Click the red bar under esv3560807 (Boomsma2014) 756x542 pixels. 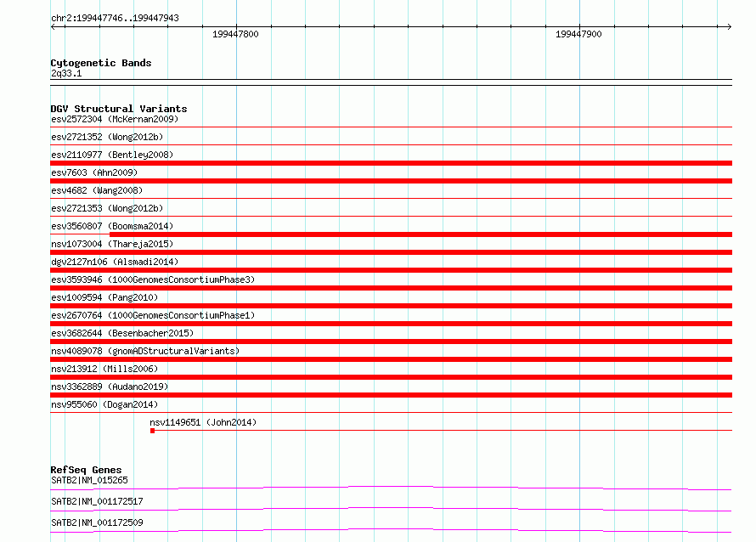coord(420,234)
